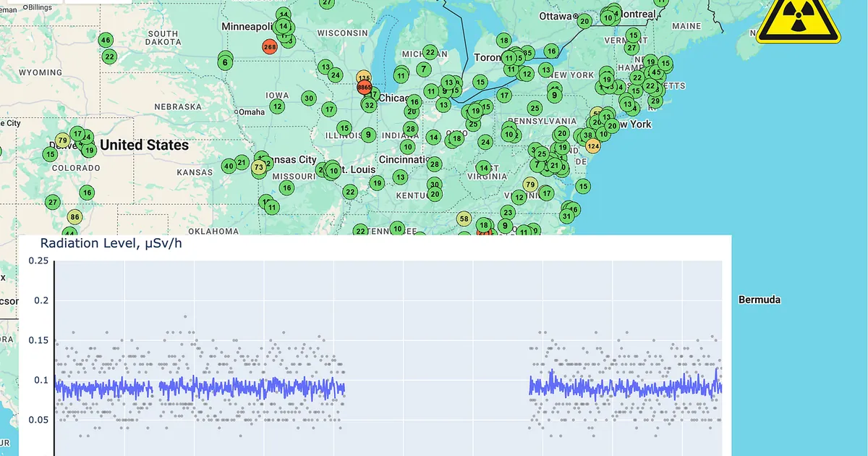The width and height of the screenshot is (868, 456).
Task: Select the Kansas City label
Action: coord(293,159)
